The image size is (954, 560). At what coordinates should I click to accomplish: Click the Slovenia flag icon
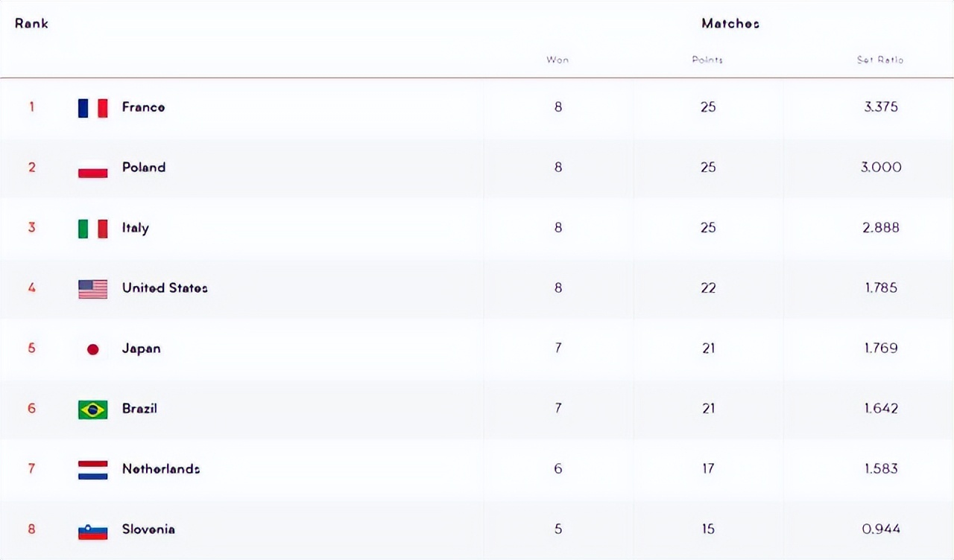(x=93, y=530)
